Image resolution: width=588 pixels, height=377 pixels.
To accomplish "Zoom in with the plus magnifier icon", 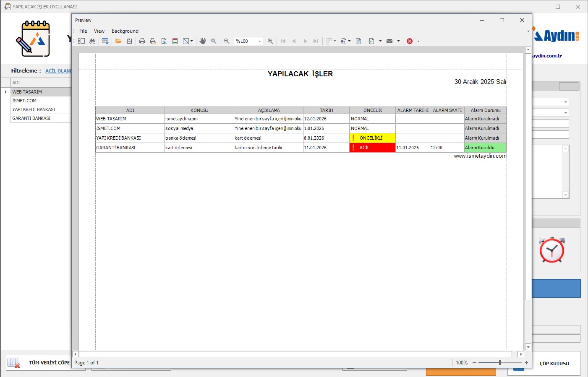I will tap(270, 41).
